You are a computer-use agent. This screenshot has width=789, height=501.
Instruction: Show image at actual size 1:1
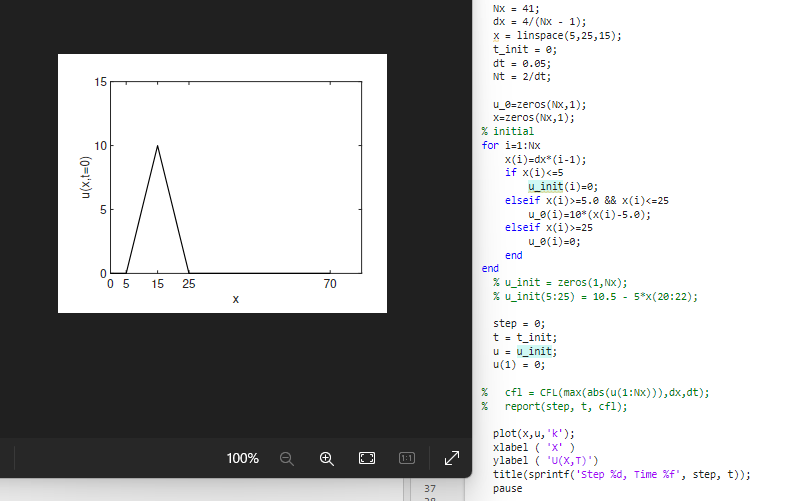coord(407,458)
